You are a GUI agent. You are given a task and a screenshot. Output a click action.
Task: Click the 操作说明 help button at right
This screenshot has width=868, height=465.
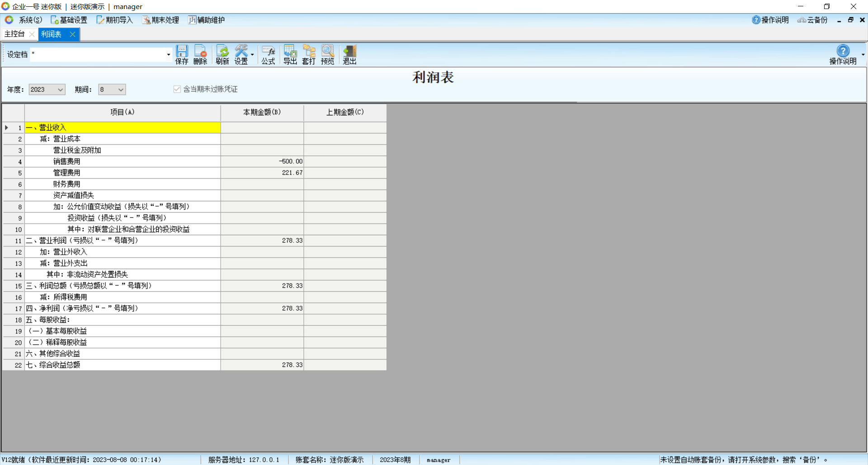pos(843,55)
